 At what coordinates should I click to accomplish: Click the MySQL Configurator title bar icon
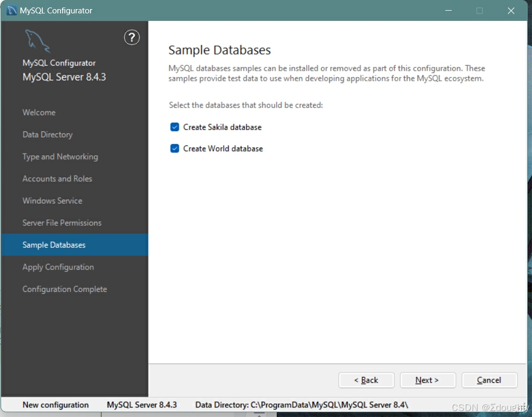coord(12,11)
